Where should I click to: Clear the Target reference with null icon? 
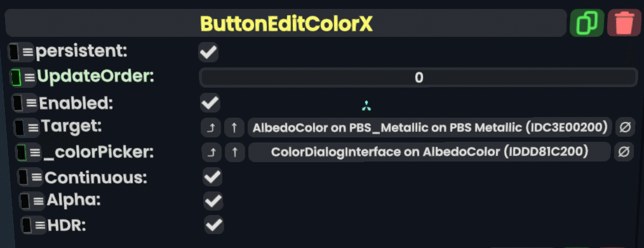click(x=625, y=128)
